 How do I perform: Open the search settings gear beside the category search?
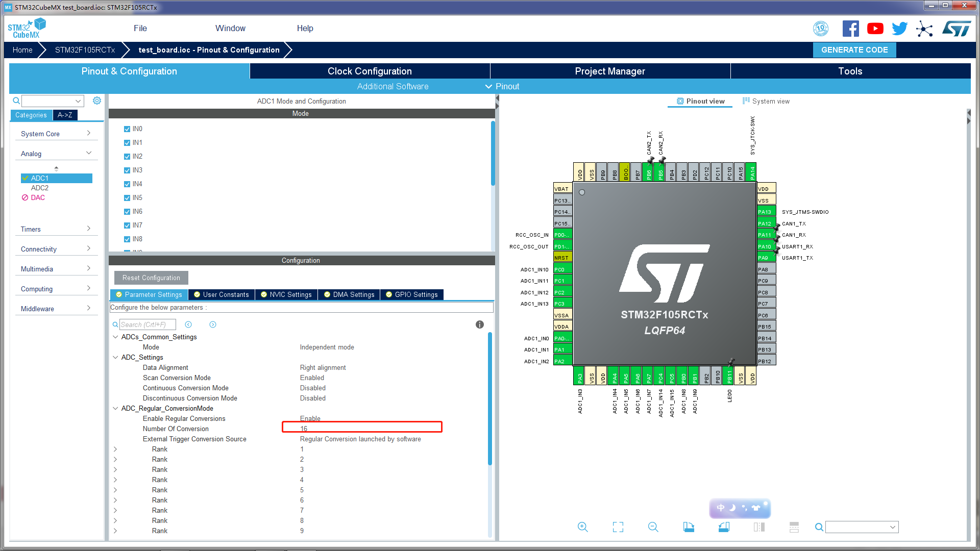click(97, 101)
